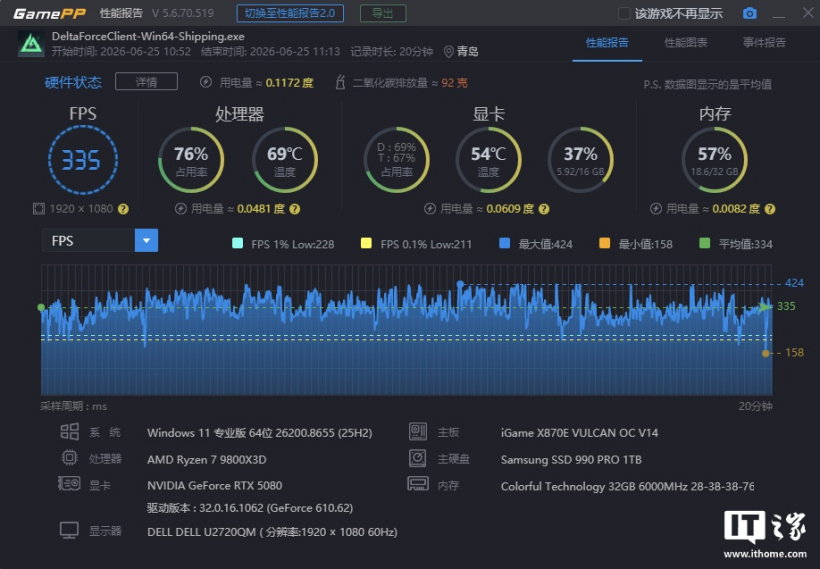This screenshot has height=569, width=820.
Task: Click the green chart start point marker
Action: [41, 308]
